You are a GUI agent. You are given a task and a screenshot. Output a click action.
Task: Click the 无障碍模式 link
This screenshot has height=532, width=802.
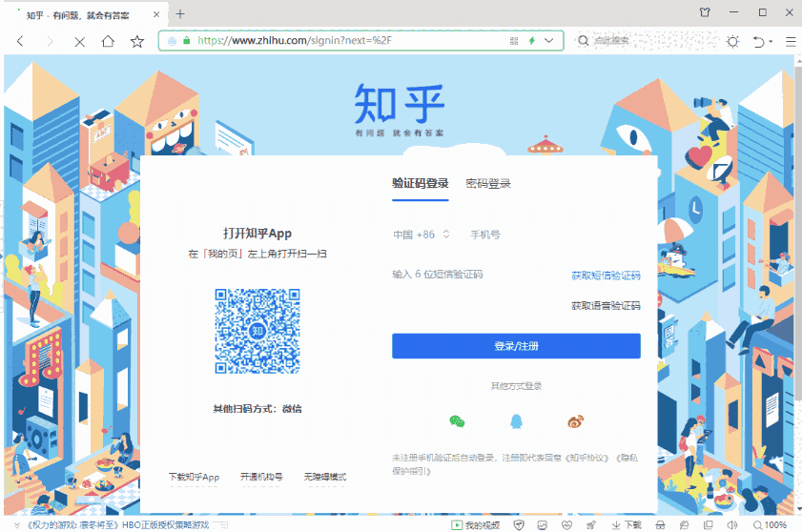325,477
